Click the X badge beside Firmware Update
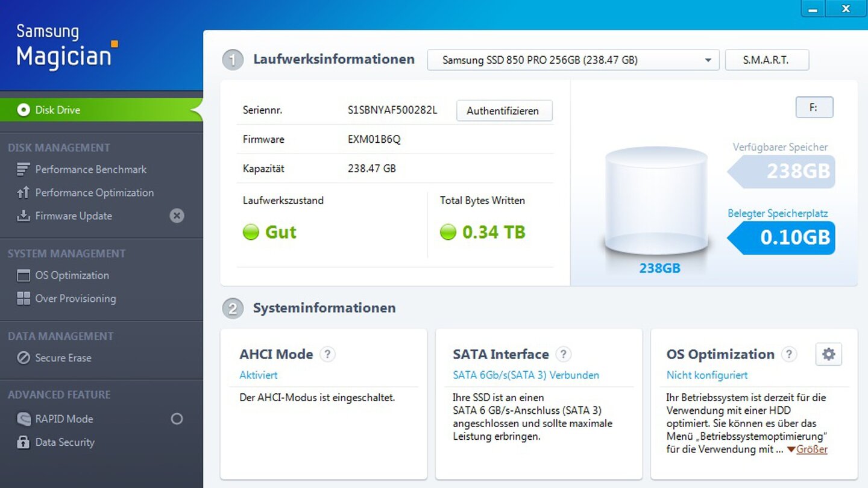Image resolution: width=868 pixels, height=488 pixels. (177, 216)
